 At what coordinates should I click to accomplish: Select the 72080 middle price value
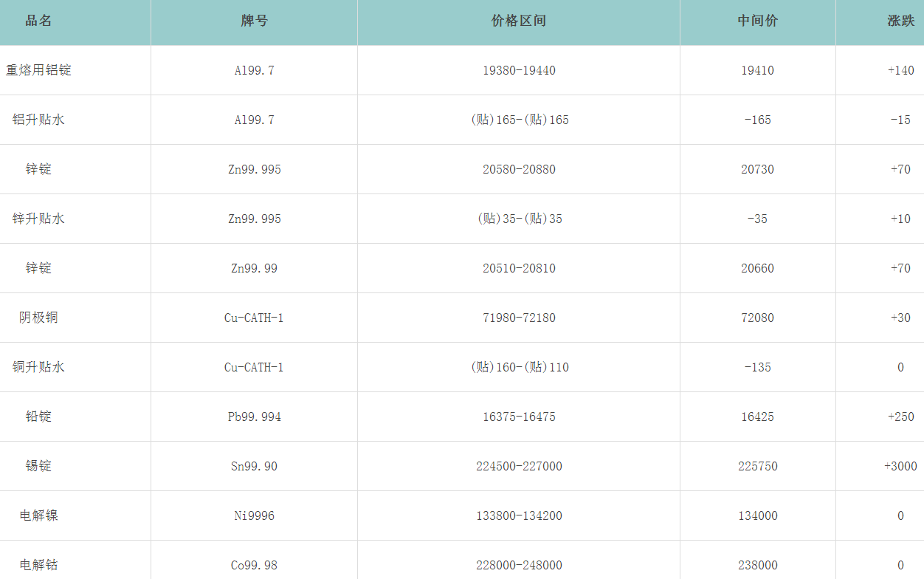point(757,318)
